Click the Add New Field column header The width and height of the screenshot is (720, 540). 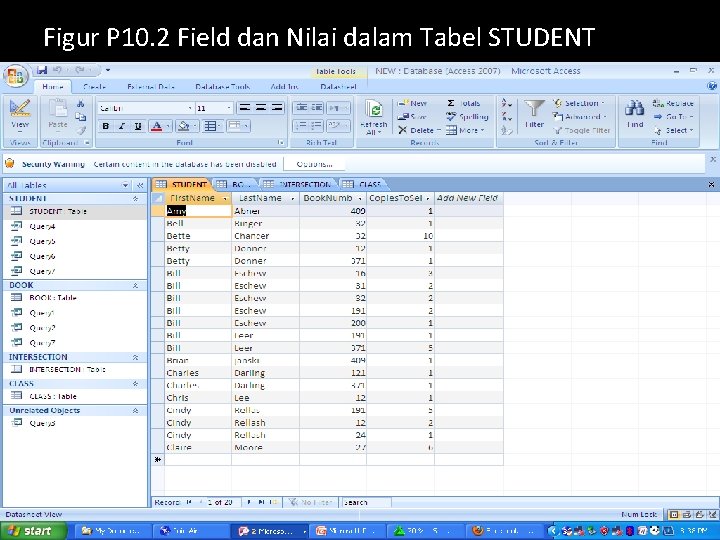[x=468, y=198]
